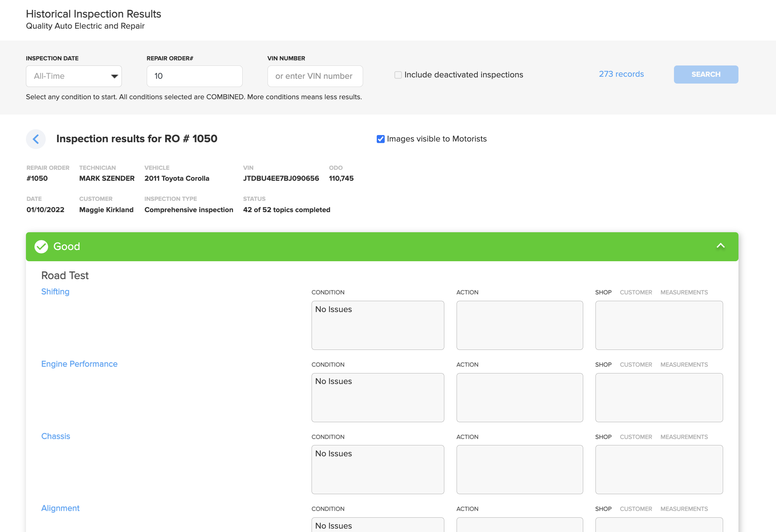Click the VIN JTDBU4EE7BJ090656 value
Image resolution: width=776 pixels, height=532 pixels.
281,178
